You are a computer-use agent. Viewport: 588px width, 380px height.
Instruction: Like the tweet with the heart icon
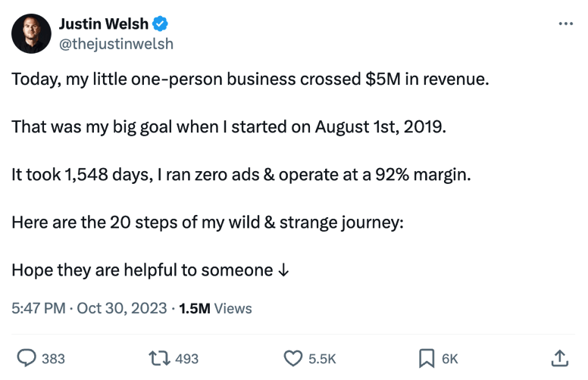click(293, 357)
